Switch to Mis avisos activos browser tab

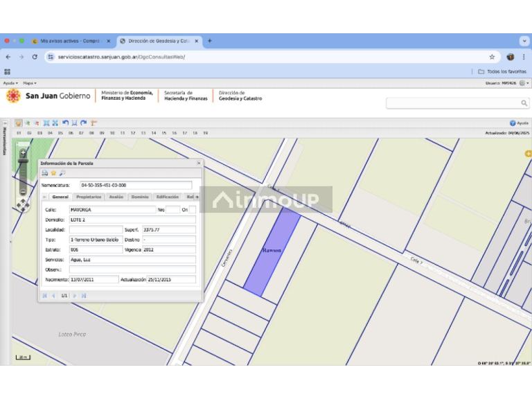[69, 41]
